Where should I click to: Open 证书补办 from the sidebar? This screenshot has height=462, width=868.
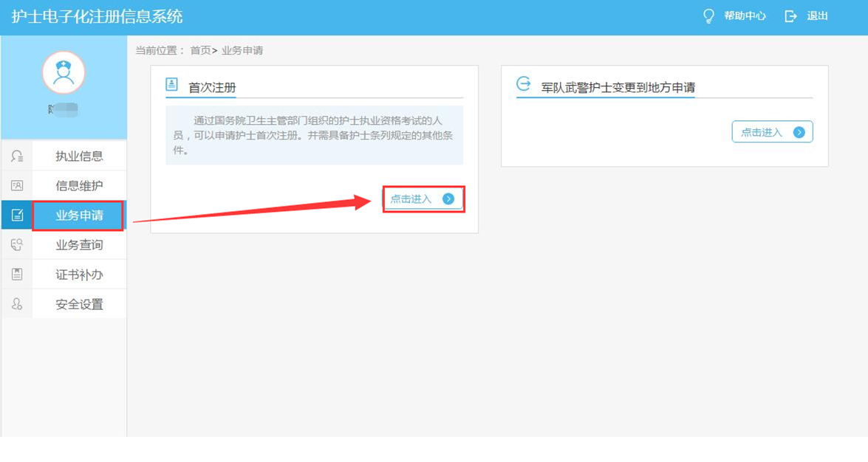(x=79, y=275)
